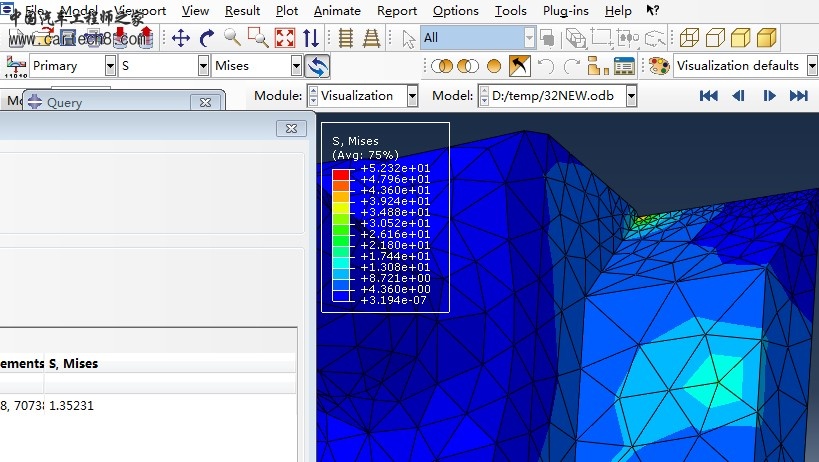Click the 1.35231 Mises value cell

click(x=72, y=406)
